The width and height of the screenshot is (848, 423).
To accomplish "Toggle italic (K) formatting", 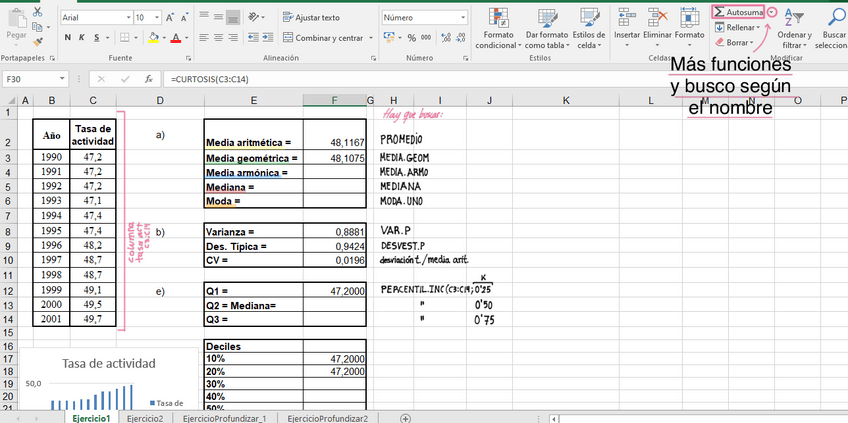I will click(x=81, y=38).
